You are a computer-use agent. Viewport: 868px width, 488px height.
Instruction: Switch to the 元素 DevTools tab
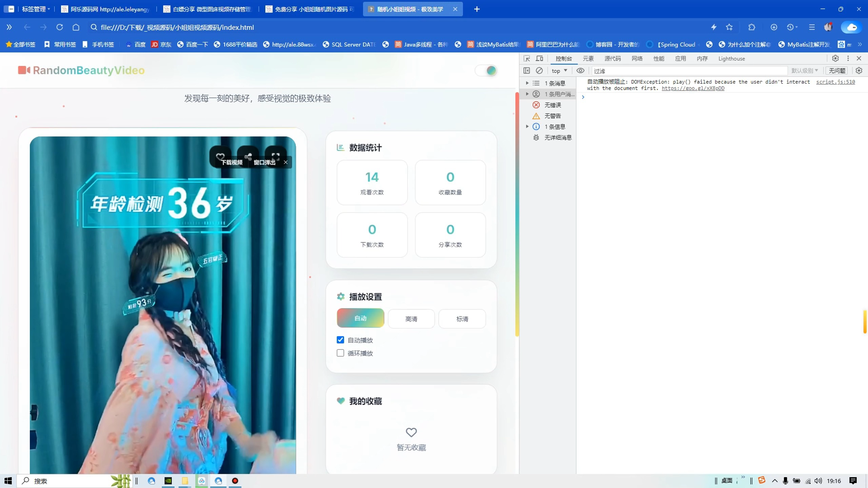588,58
